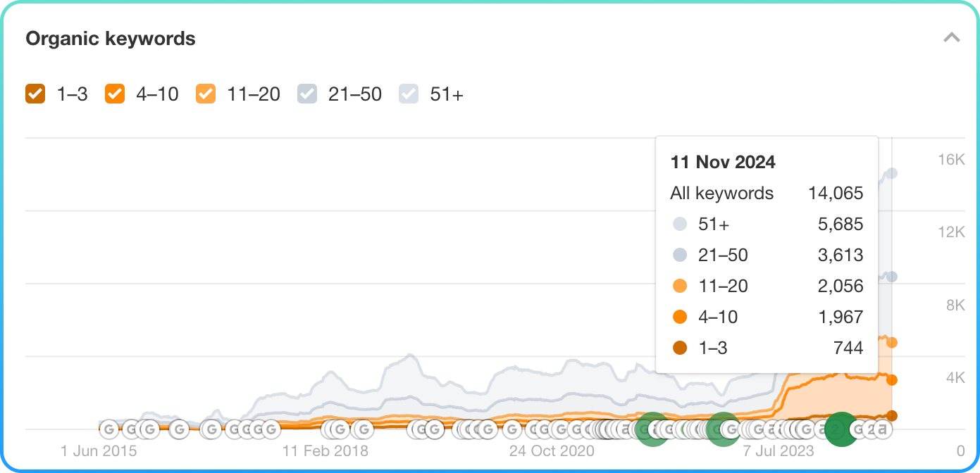
Task: Click the leftmost translucent green circle marker
Action: point(652,429)
